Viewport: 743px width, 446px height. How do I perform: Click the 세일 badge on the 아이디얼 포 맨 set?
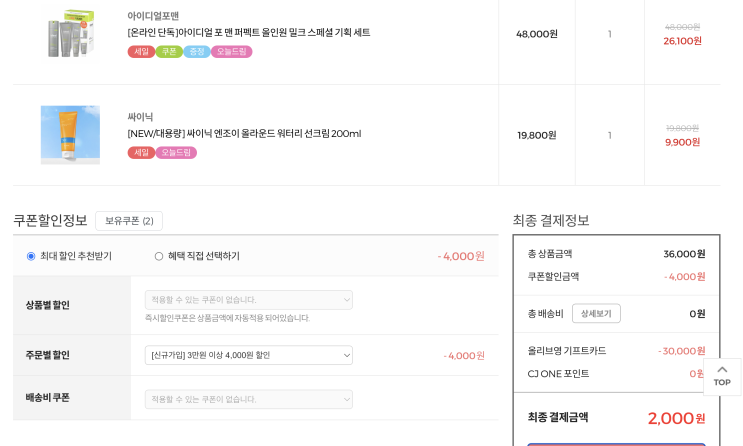(141, 51)
